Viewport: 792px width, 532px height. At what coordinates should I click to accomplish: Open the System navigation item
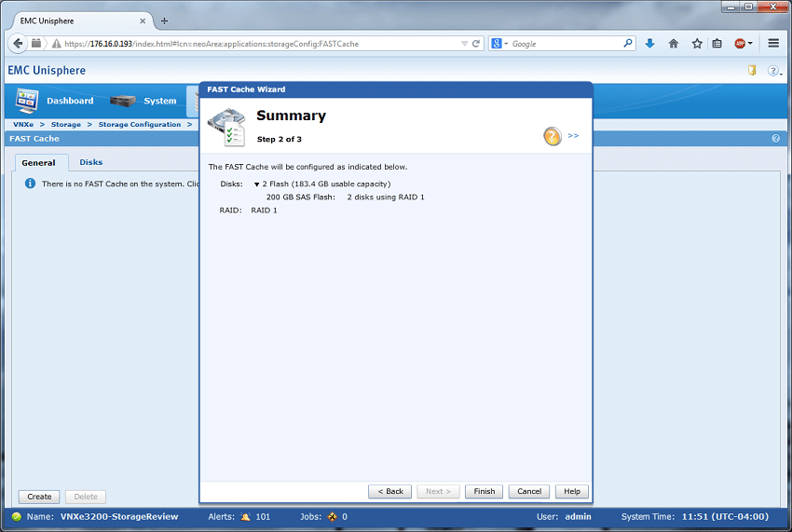coord(159,101)
